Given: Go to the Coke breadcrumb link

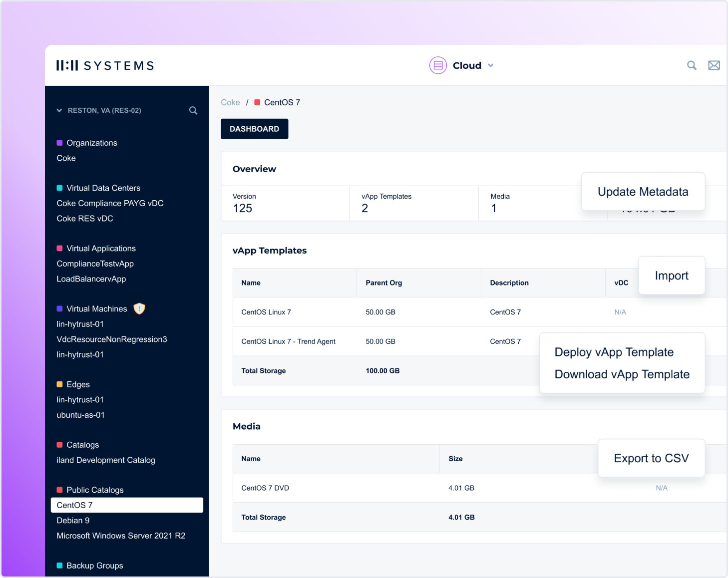Looking at the screenshot, I should (230, 102).
